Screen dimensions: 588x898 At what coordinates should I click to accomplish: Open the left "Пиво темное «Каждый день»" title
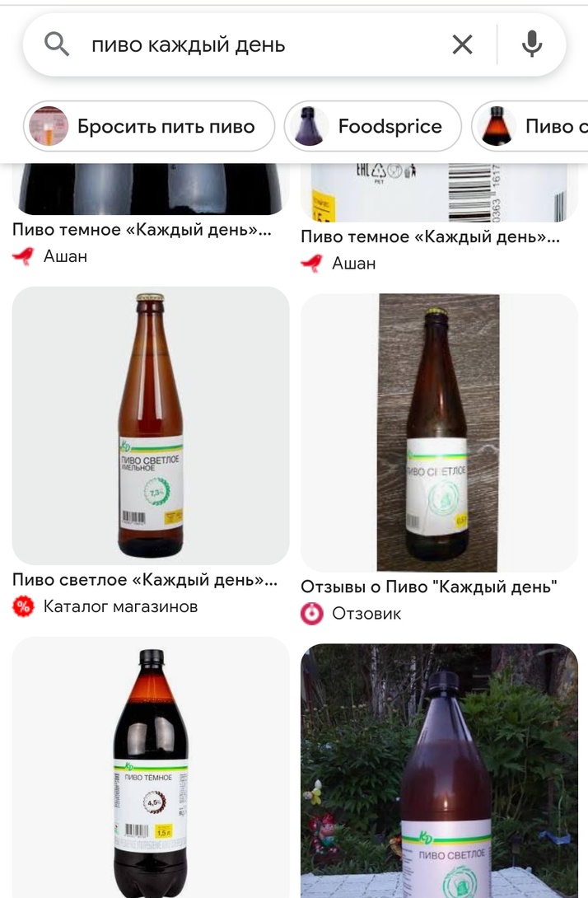(142, 230)
